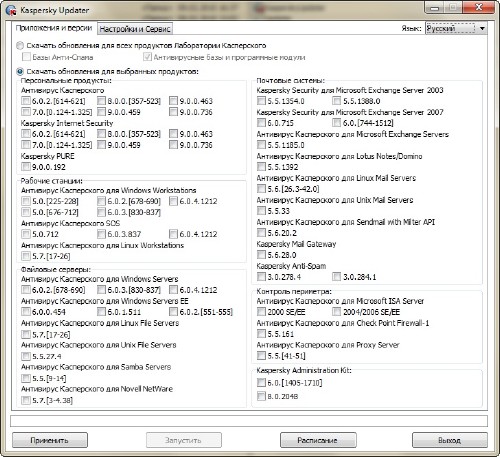The height and width of the screenshot is (457, 500).
Task: Check ISA Server 2000 SE/EE box
Action: pyautogui.click(x=261, y=312)
